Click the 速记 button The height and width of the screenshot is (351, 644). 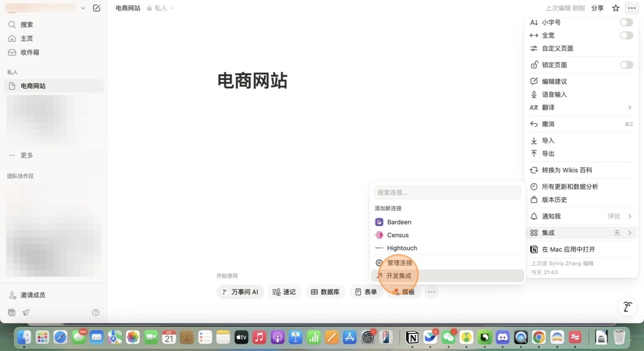pos(284,292)
